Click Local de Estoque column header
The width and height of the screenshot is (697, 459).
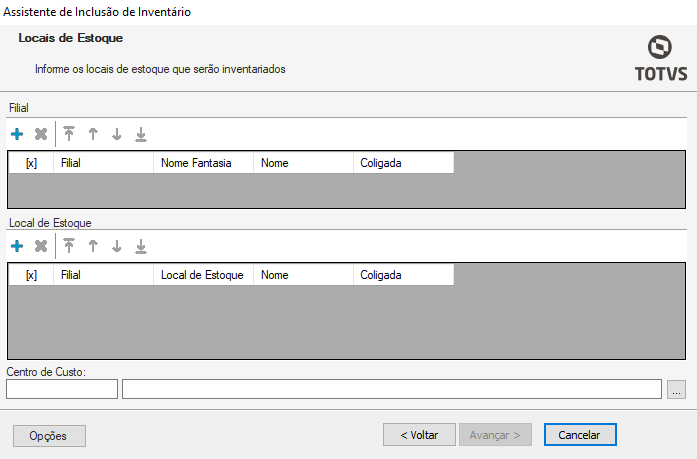(x=203, y=275)
